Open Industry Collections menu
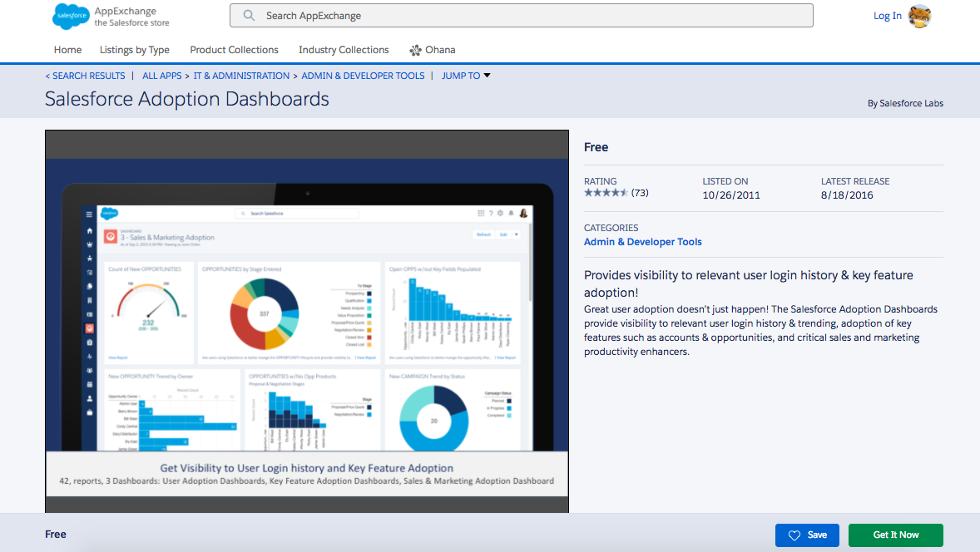Image resolution: width=980 pixels, height=552 pixels. pyautogui.click(x=344, y=50)
